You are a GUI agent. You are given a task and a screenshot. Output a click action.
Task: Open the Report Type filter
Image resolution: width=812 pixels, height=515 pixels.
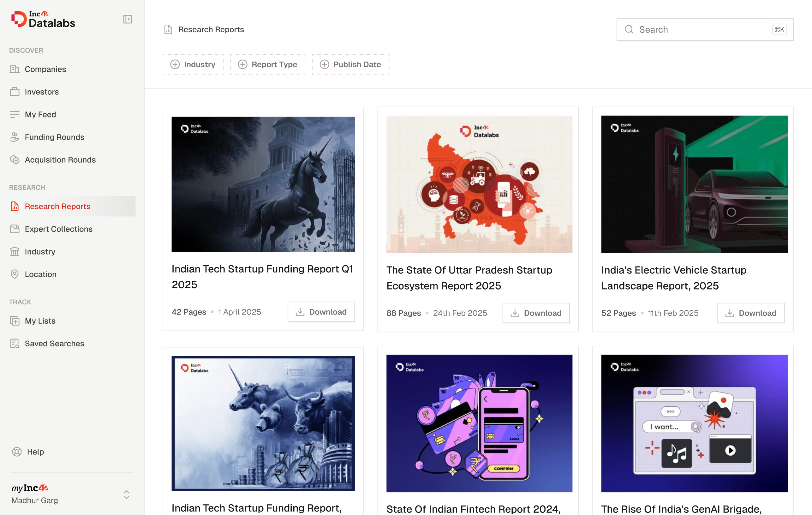[x=268, y=64]
